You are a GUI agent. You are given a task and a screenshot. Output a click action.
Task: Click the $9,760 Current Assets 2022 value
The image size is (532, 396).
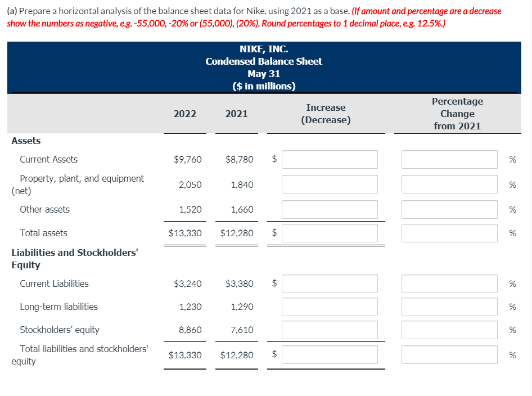pyautogui.click(x=188, y=160)
